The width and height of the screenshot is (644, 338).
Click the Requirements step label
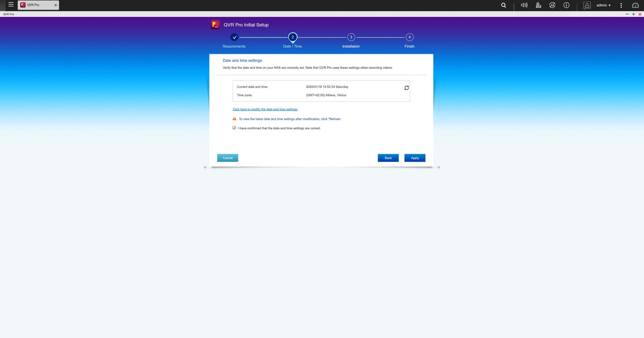point(234,46)
